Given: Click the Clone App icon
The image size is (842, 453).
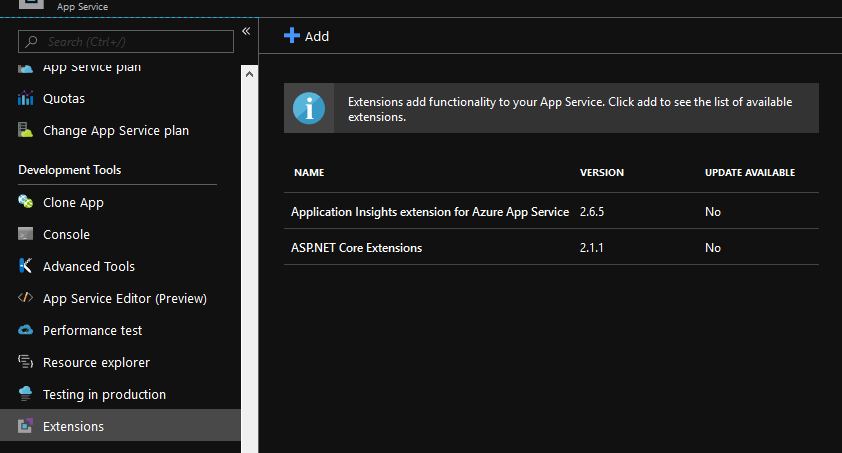Looking at the screenshot, I should click(25, 202).
